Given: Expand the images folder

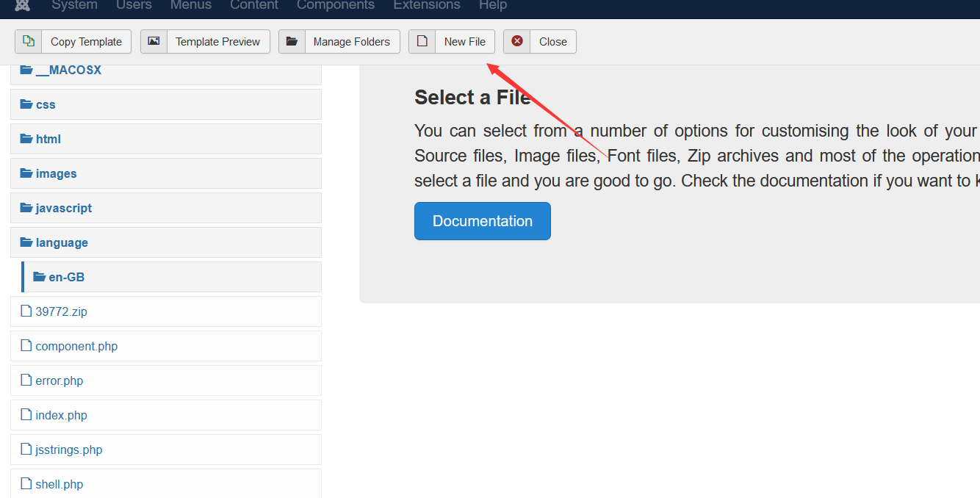Looking at the screenshot, I should 56,173.
